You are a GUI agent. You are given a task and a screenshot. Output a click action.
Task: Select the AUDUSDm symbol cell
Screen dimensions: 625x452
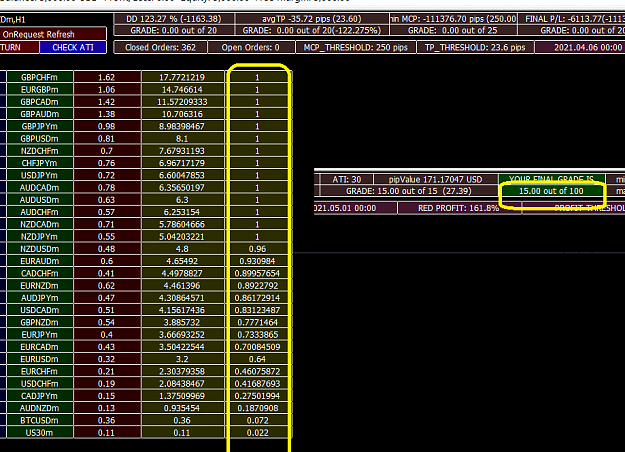click(40, 200)
